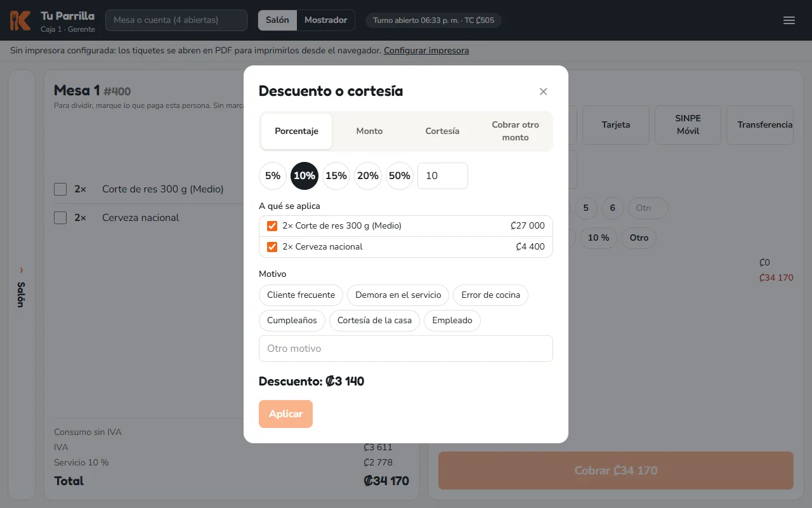Click the Otro motivo text field

[406, 349]
